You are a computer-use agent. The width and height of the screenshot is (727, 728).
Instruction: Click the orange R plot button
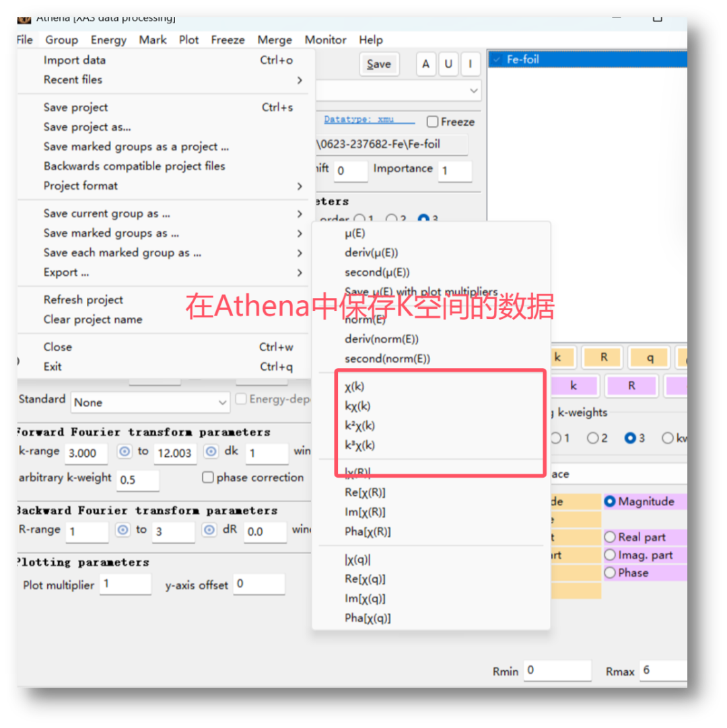tap(603, 357)
